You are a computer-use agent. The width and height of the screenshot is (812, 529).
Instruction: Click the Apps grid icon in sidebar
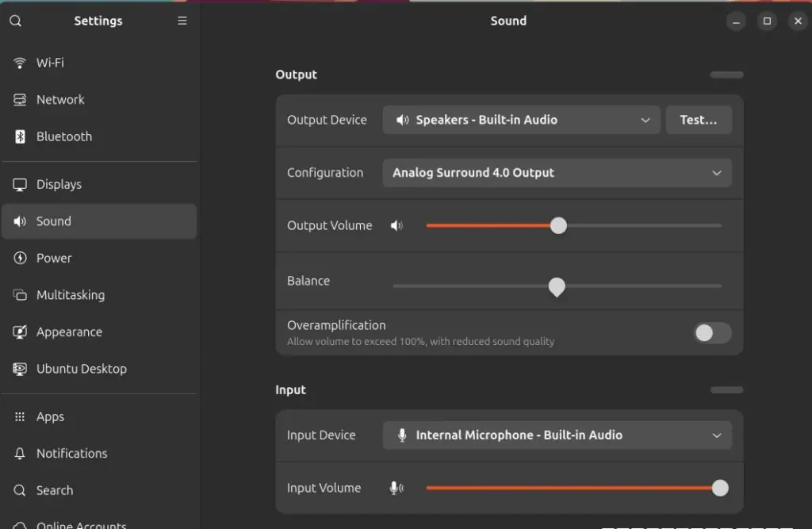[x=20, y=416]
